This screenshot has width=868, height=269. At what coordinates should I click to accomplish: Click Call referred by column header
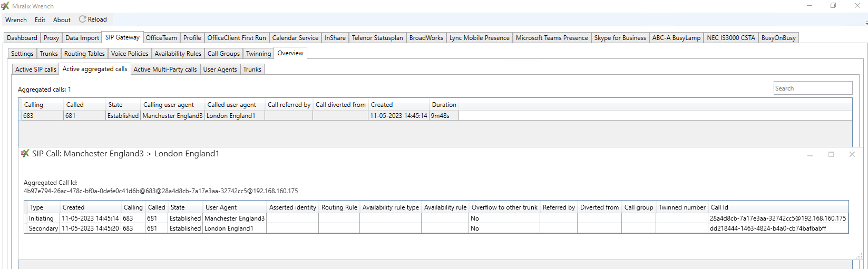pyautogui.click(x=289, y=105)
